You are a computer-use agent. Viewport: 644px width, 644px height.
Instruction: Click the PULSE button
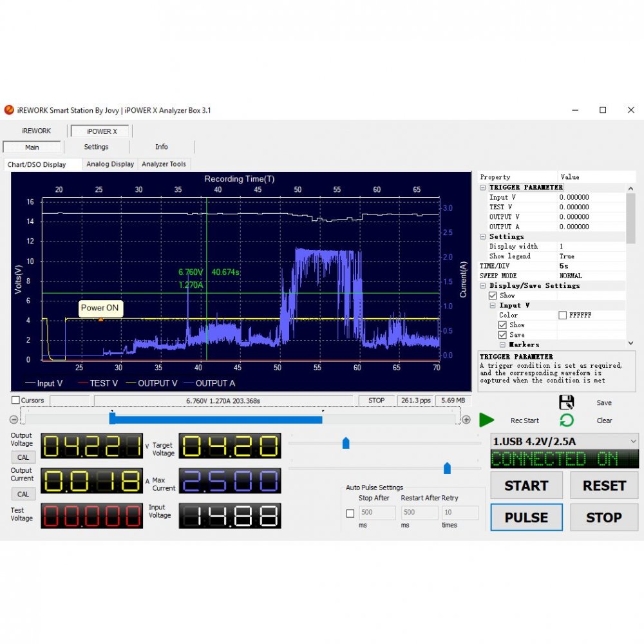[526, 518]
